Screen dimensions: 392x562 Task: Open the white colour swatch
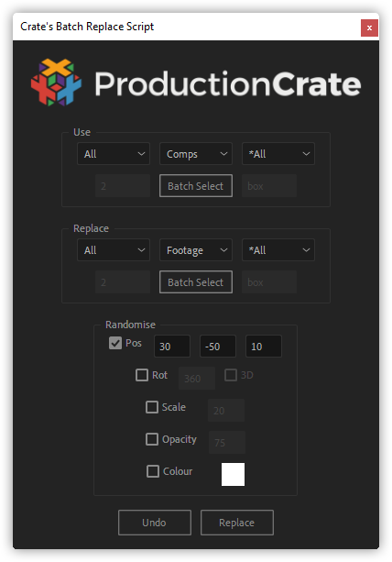(233, 474)
